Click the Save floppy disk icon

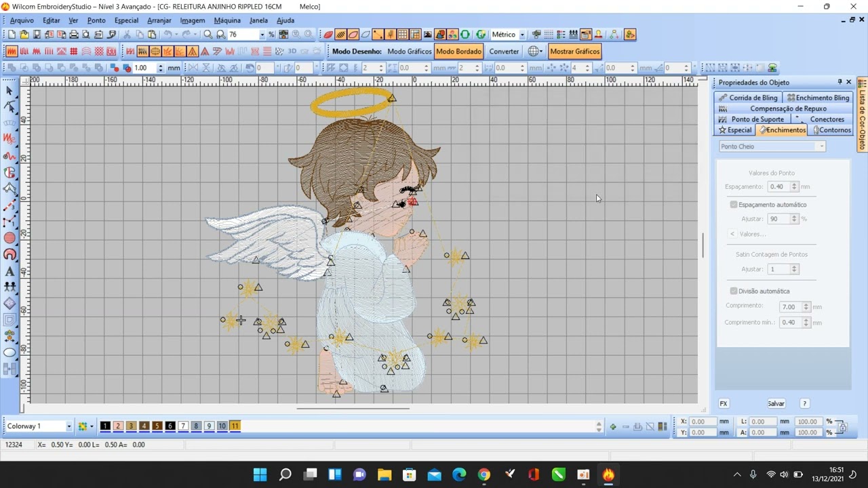pos(37,35)
